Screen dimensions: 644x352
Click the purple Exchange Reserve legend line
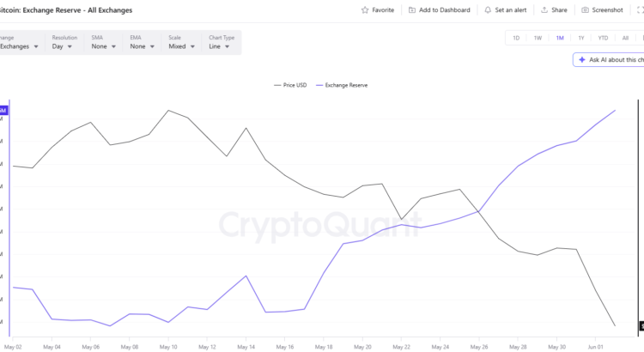pyautogui.click(x=319, y=85)
